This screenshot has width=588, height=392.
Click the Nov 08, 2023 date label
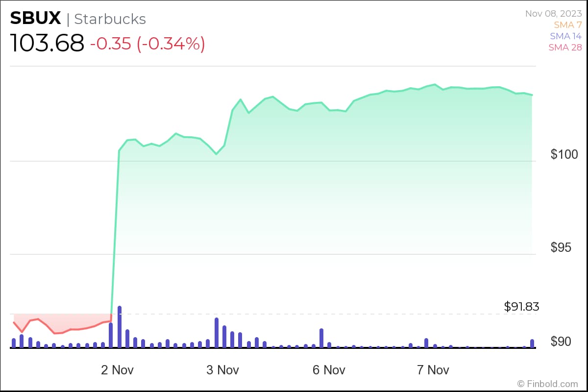click(x=553, y=13)
